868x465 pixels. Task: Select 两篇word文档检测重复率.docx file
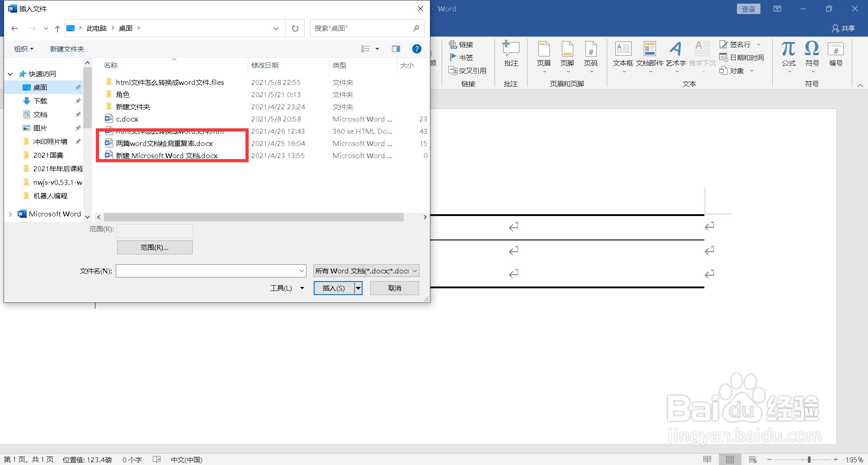[164, 143]
